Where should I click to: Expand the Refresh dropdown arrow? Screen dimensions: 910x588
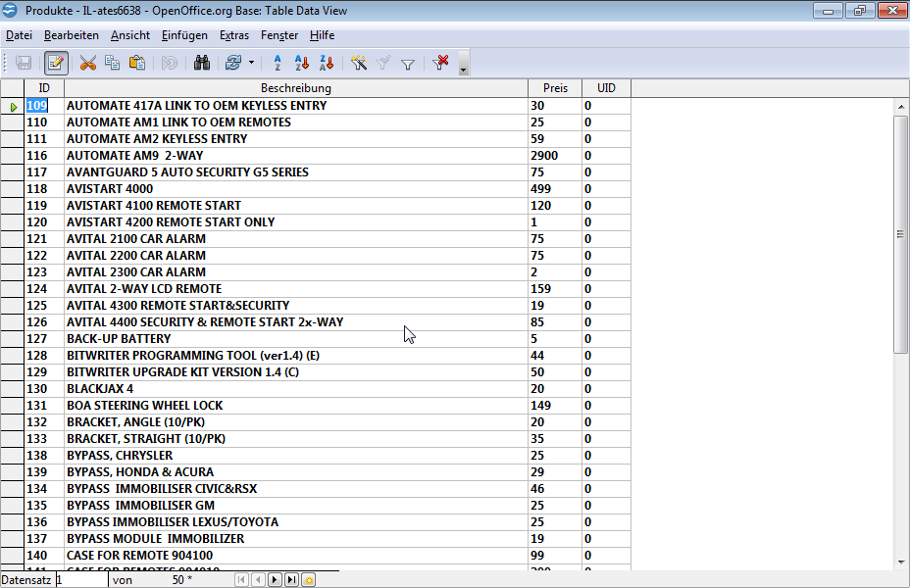coord(251,63)
